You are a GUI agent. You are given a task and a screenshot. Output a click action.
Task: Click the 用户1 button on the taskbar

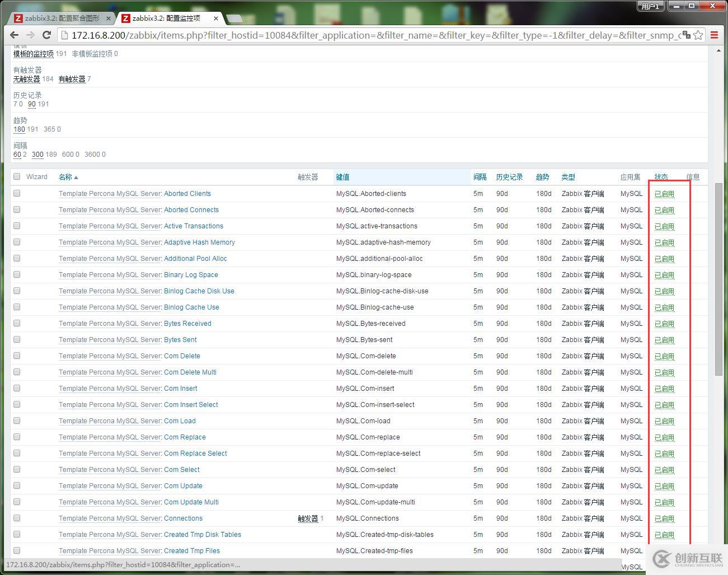[649, 6]
